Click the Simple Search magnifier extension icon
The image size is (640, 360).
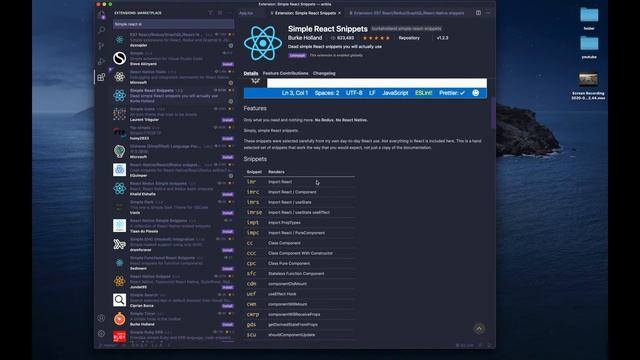coord(120,300)
